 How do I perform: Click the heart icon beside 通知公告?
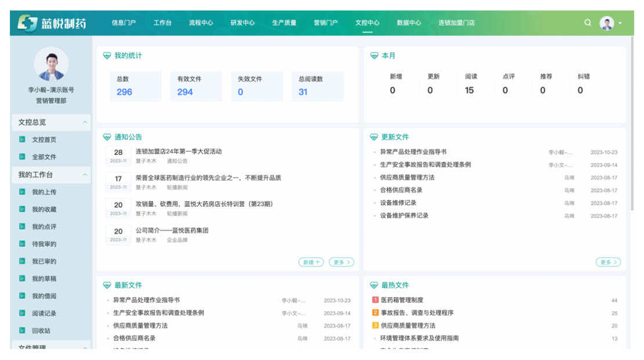click(107, 137)
